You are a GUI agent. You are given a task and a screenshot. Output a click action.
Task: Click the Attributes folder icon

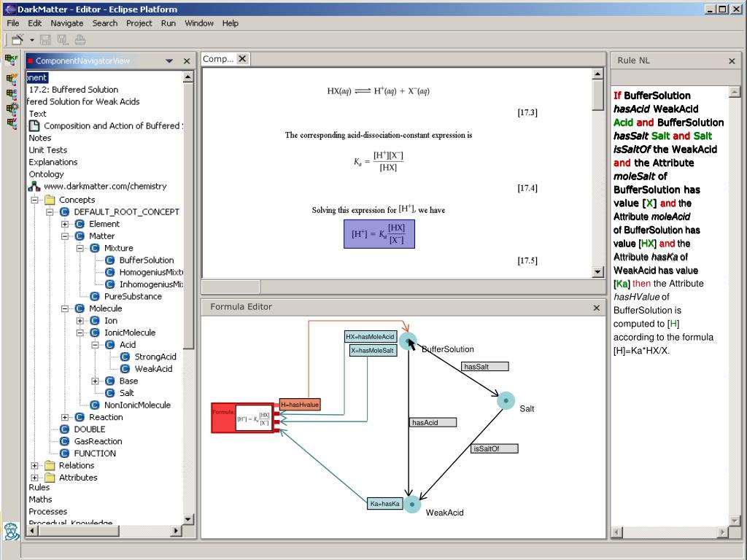point(50,477)
